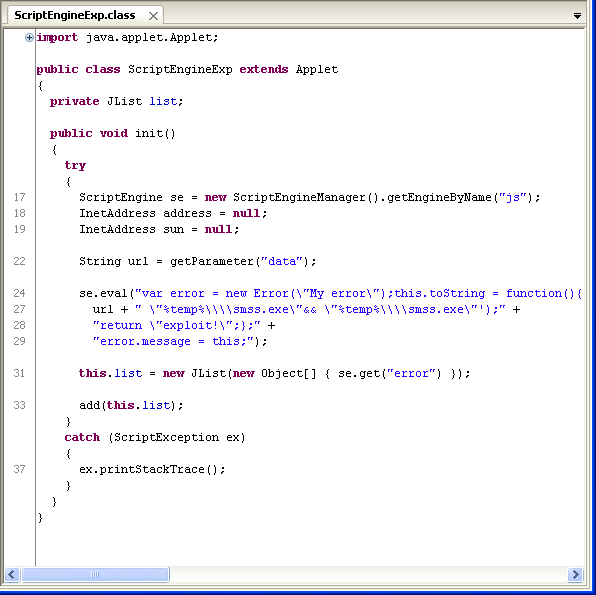
Task: Click the add(this.list) statement
Action: 131,405
